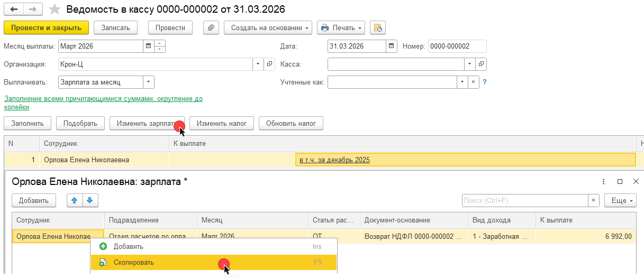The image size is (644, 279).
Task: Expand the Учтенные как dropdown
Action: [463, 82]
